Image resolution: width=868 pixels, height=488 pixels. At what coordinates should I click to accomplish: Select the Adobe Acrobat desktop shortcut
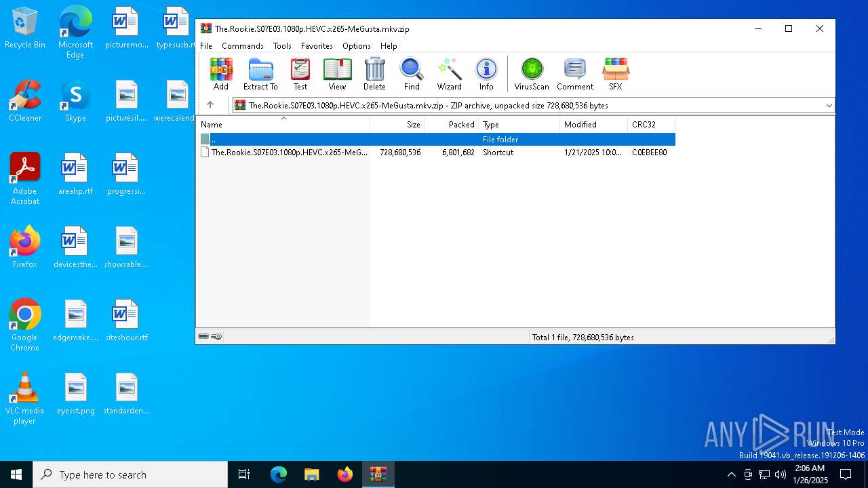click(25, 179)
